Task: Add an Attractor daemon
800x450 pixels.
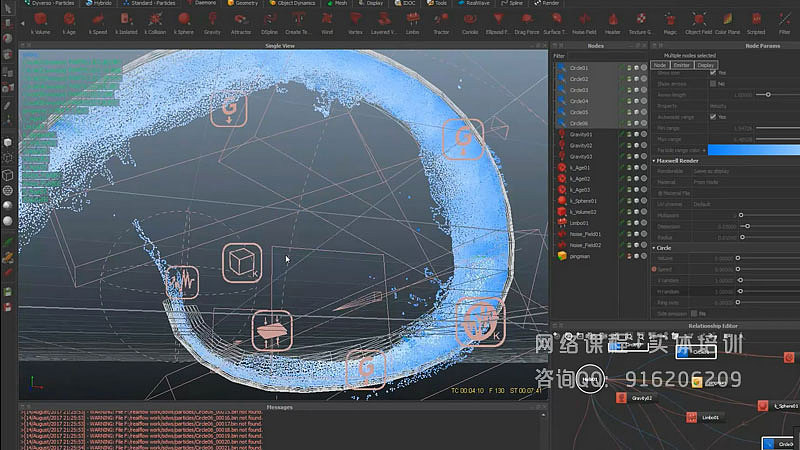Action: [x=241, y=23]
